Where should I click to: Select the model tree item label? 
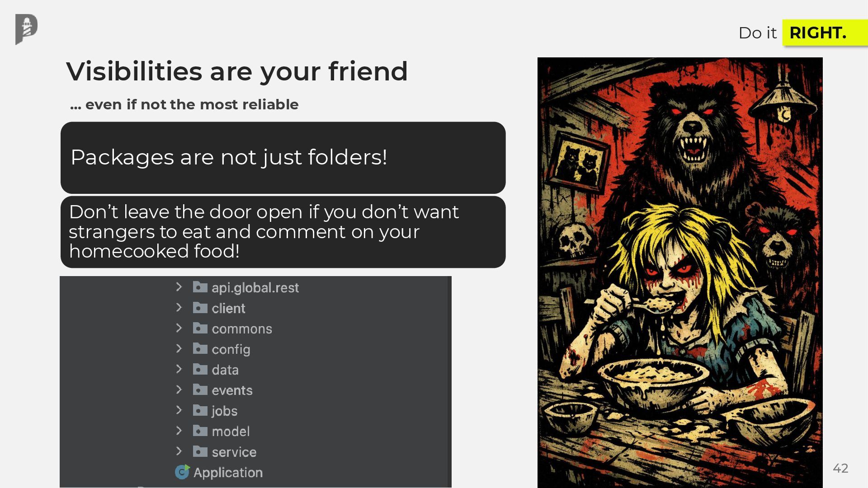231,432
